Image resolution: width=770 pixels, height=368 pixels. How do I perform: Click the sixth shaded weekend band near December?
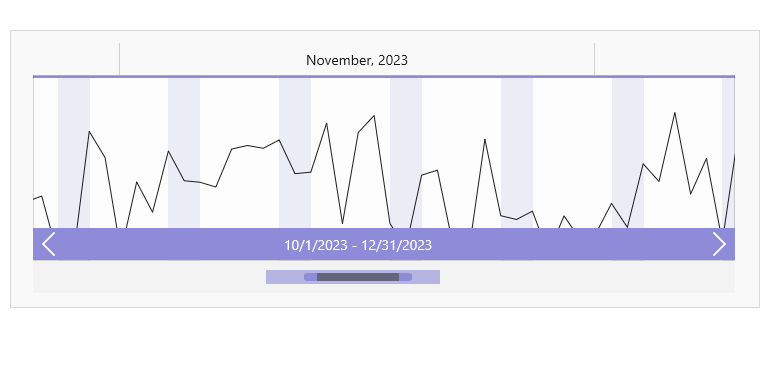pyautogui.click(x=628, y=153)
